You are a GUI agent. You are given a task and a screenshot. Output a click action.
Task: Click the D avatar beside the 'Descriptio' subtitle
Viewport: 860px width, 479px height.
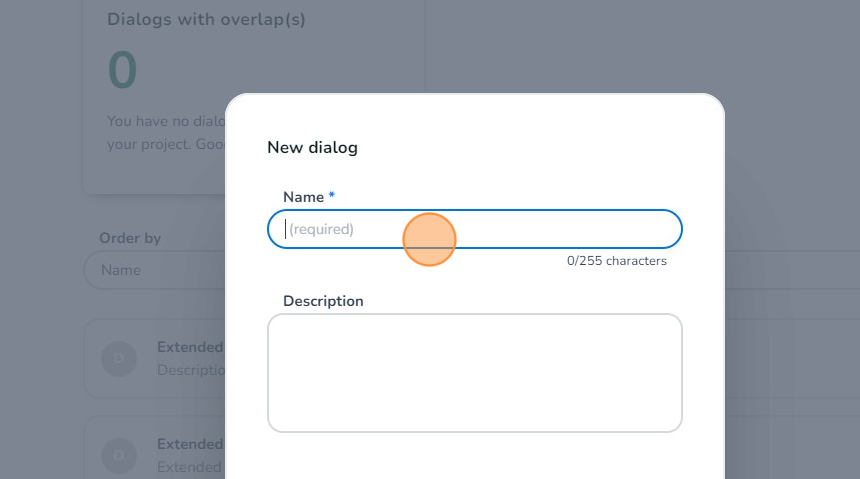pos(119,358)
